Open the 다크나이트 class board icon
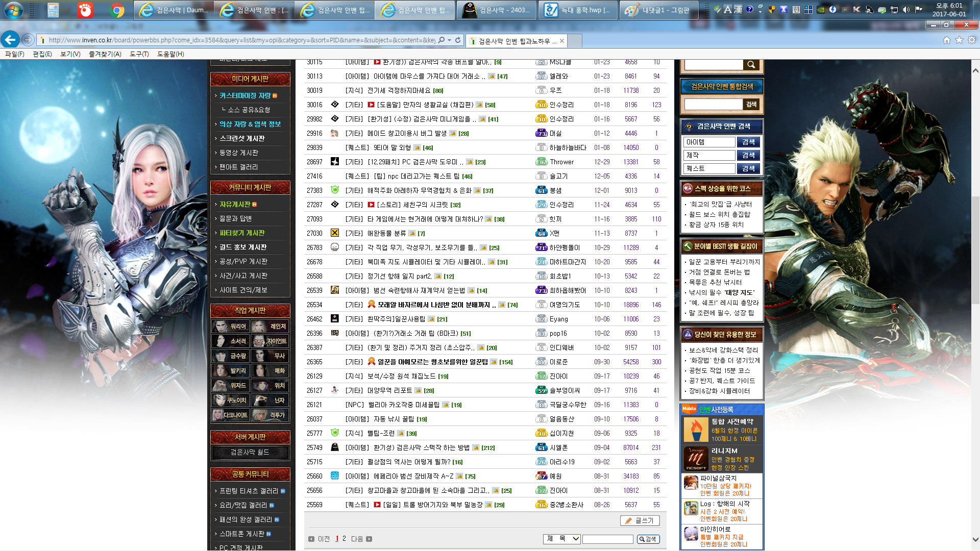Image resolution: width=980 pixels, height=551 pixels. click(230, 415)
